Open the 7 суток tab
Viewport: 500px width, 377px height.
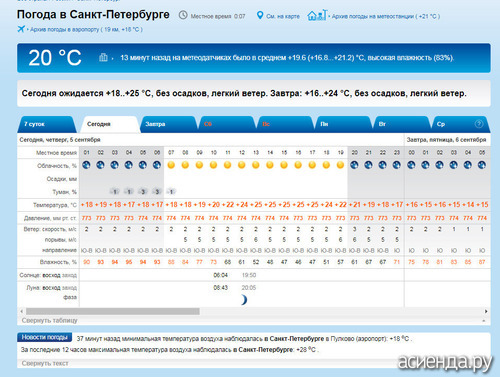47,124
